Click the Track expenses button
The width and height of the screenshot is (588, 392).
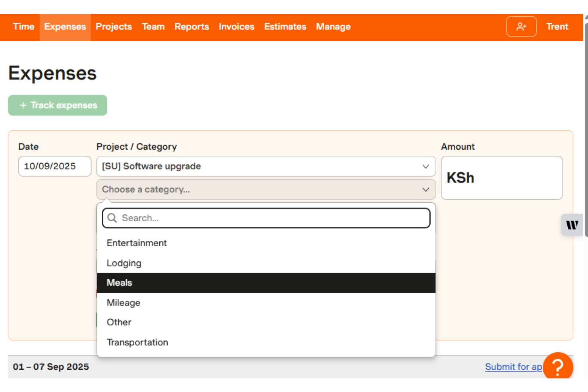click(x=58, y=105)
